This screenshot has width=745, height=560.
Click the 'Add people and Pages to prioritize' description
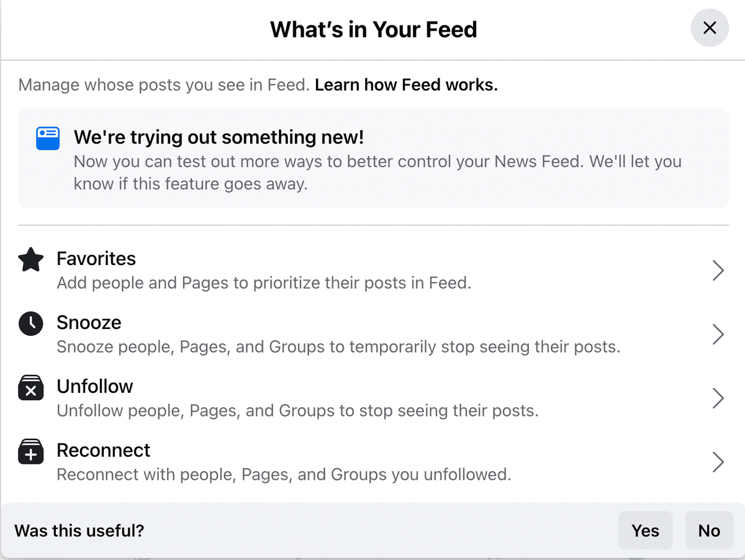click(264, 283)
